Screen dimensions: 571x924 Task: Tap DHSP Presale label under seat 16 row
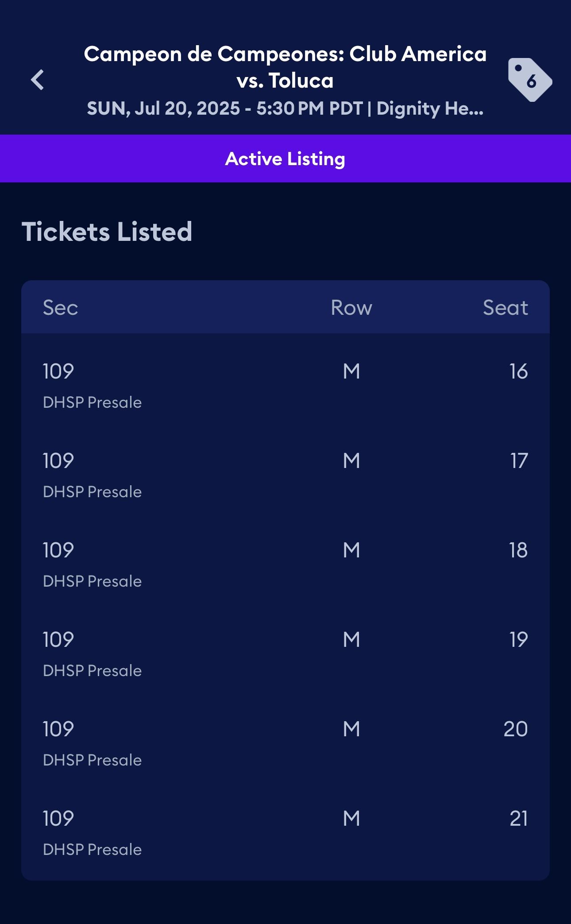click(92, 402)
